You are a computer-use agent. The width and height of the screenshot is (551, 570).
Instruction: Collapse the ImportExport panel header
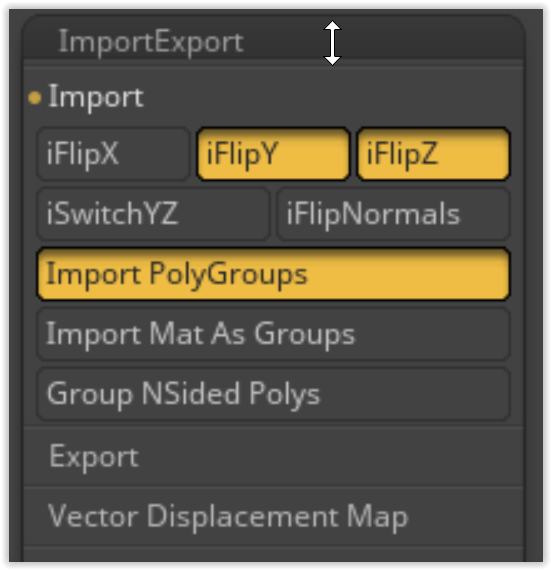[x=273, y=41]
